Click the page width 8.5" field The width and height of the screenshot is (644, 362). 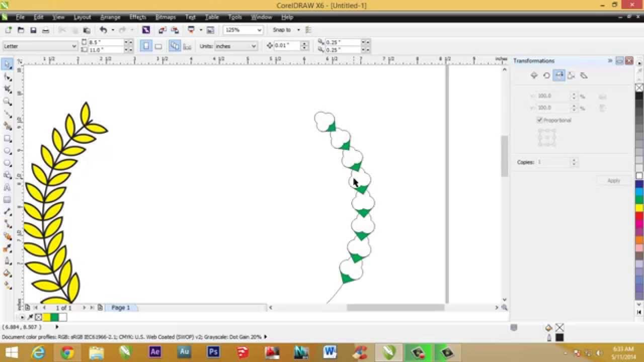tap(105, 43)
